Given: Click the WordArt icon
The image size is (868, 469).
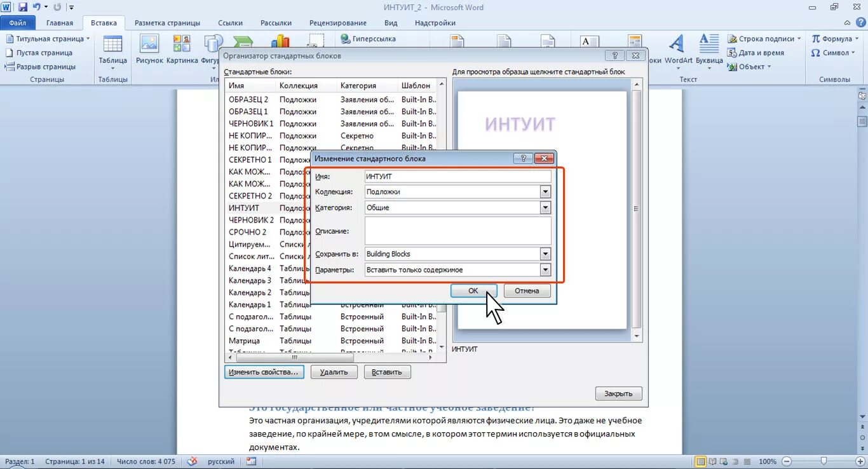Looking at the screenshot, I should pos(678,51).
